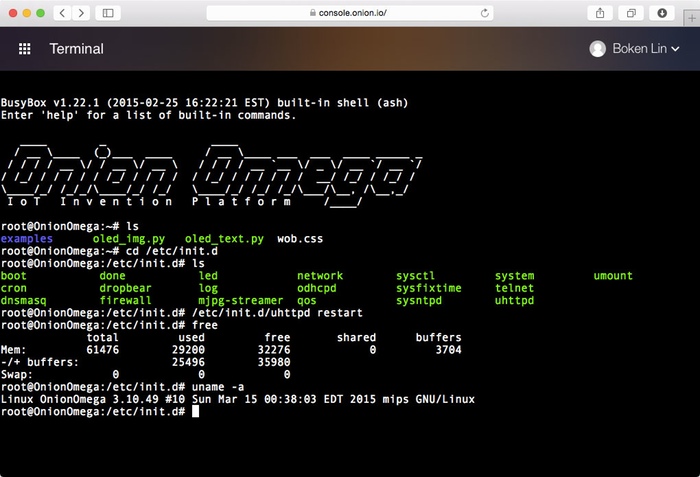
Task: Click 'oled_text.py' in the listing
Action: tap(224, 239)
